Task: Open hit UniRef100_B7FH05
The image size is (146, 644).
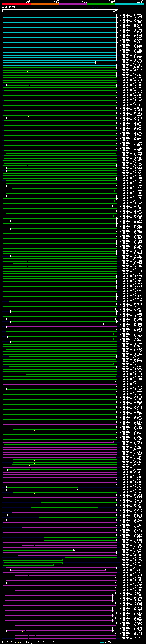Action: click(x=131, y=15)
